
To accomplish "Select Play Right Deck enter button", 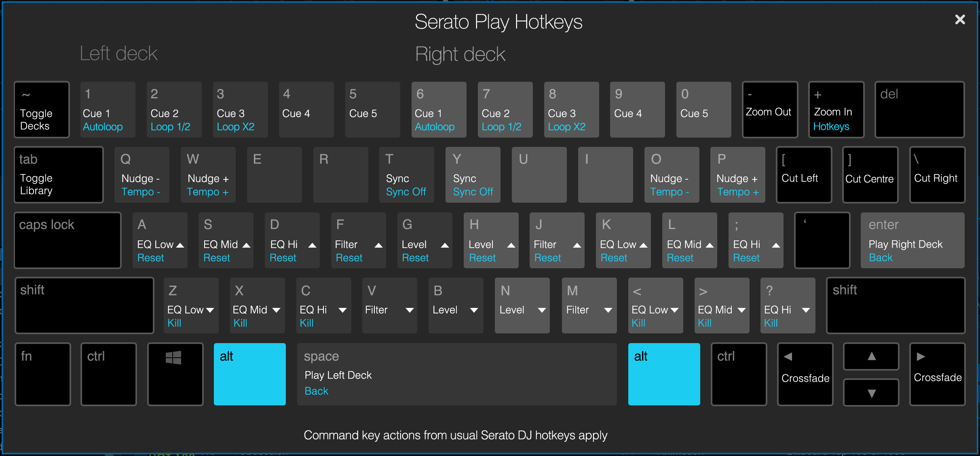I will click(x=914, y=240).
